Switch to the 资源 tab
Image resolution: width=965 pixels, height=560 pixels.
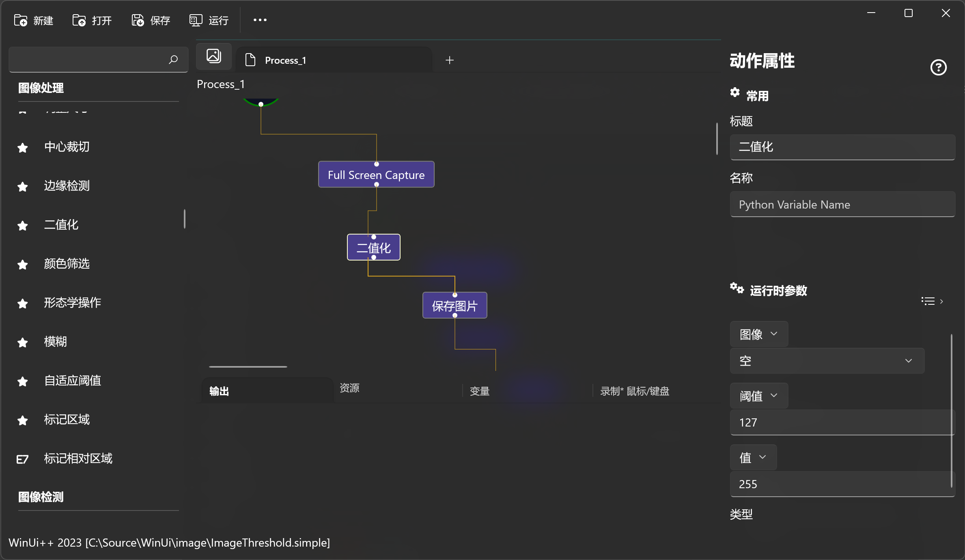point(349,388)
